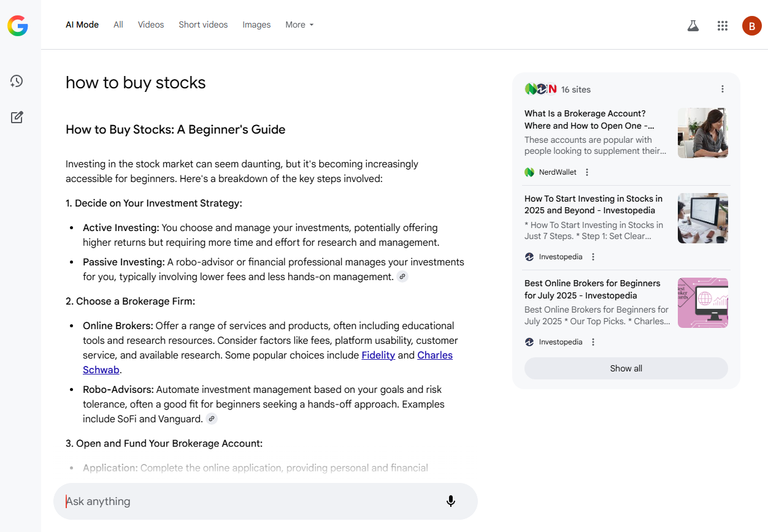Focus the Ask anything input field
Screen dimensions: 768x532
tap(252, 501)
